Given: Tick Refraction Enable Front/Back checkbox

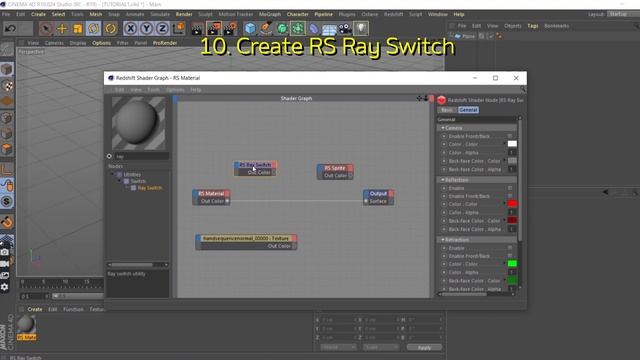Looking at the screenshot, I should coord(510,256).
